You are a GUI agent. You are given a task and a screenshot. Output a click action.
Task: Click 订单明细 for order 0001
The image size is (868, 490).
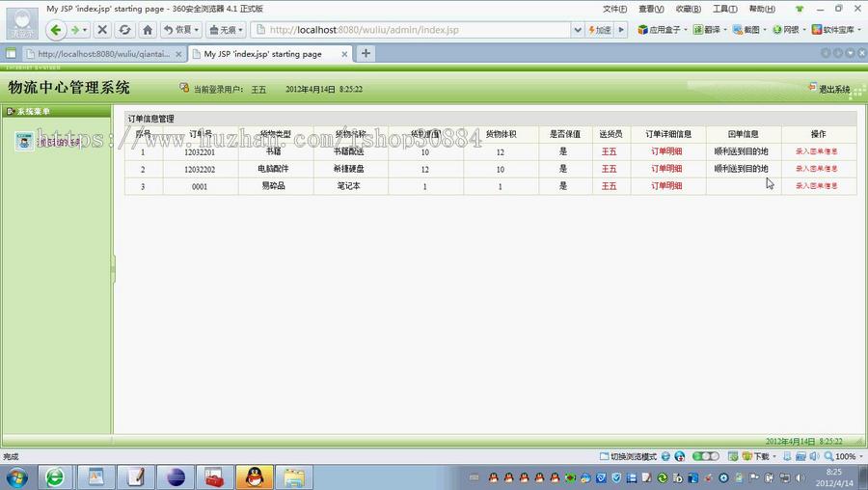point(666,185)
